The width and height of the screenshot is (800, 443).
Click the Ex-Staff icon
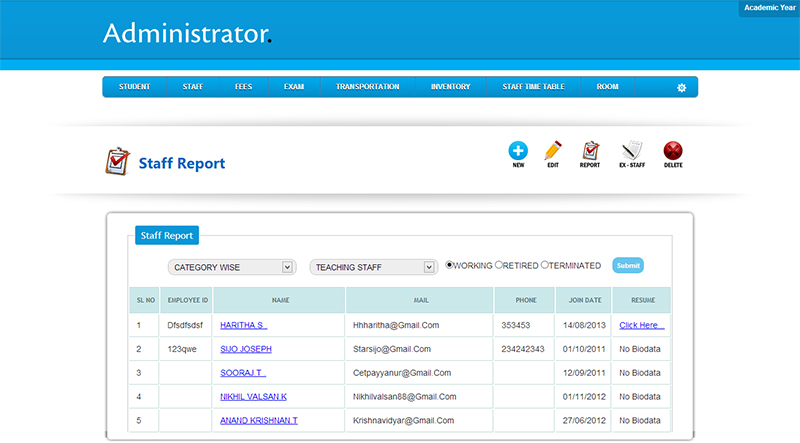(x=631, y=151)
